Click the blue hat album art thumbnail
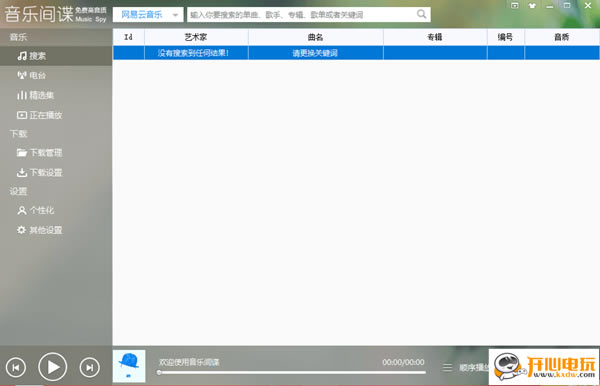The image size is (600, 386). click(129, 366)
